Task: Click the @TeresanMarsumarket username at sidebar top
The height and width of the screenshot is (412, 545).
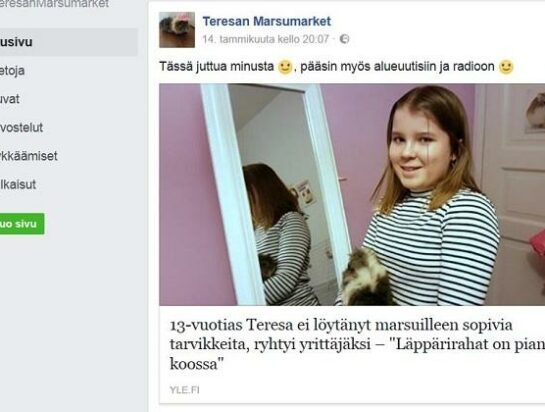Action: (54, 4)
